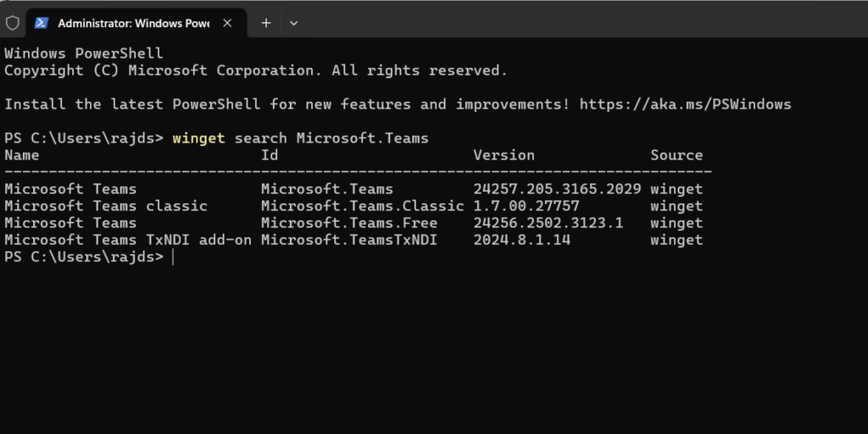Screen dimensions: 868x434
Task: Click the Microsoft Teams classic entry
Action: point(105,206)
